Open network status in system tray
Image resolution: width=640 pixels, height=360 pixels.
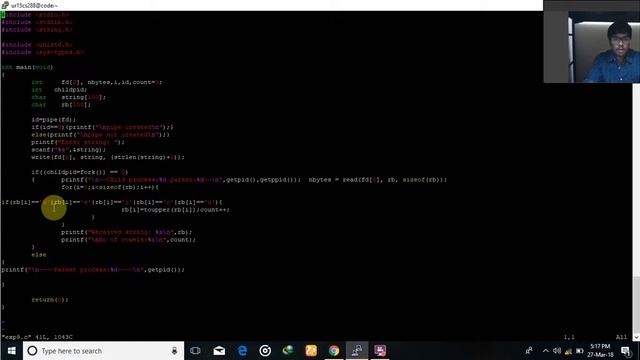[568, 351]
